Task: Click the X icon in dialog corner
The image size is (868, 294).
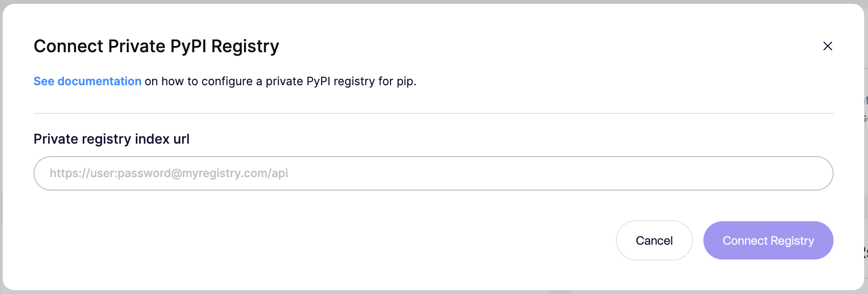Action: [827, 46]
